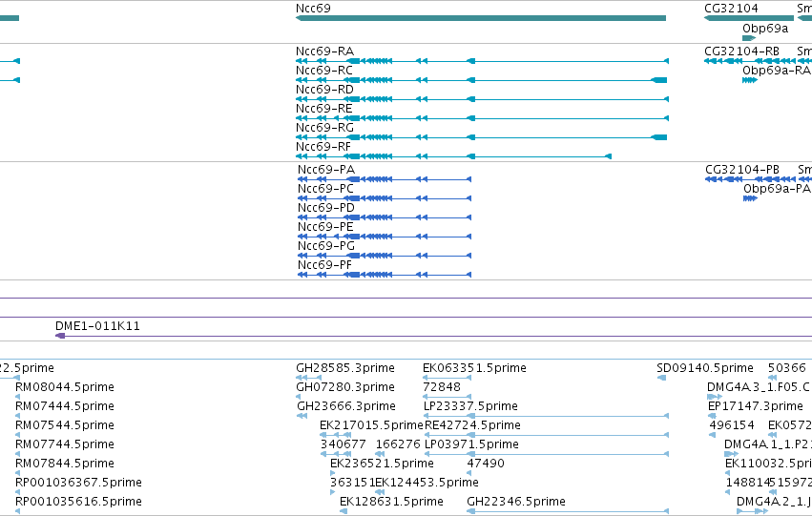Click the SD09140.5prime arrow glyph
Screen dimensions: 812x516
[661, 378]
